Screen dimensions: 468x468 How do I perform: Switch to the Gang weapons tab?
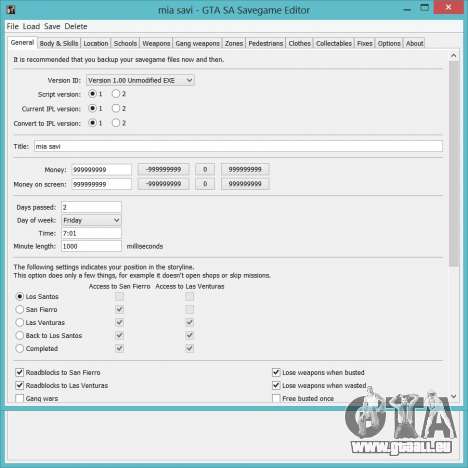pos(197,43)
